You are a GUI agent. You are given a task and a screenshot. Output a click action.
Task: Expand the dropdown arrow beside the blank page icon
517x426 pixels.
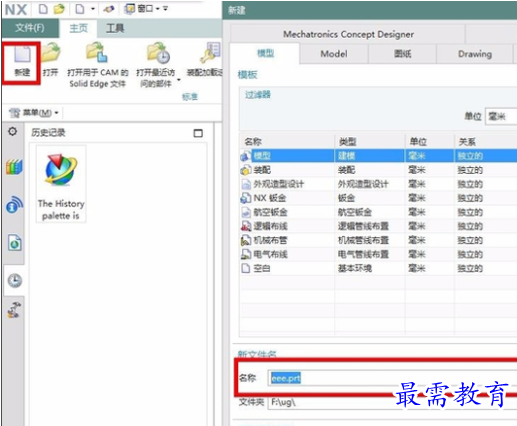pyautogui.click(x=93, y=9)
